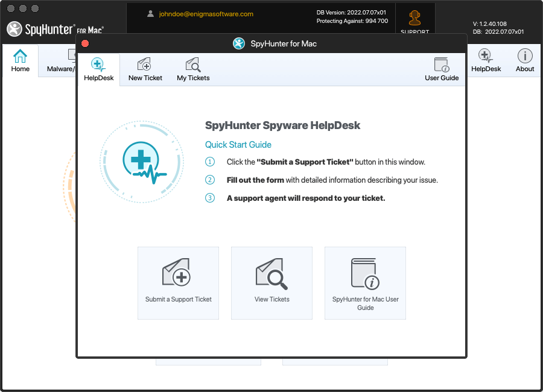Click the Quick Start Guide heading
The image size is (543, 392).
(x=238, y=145)
